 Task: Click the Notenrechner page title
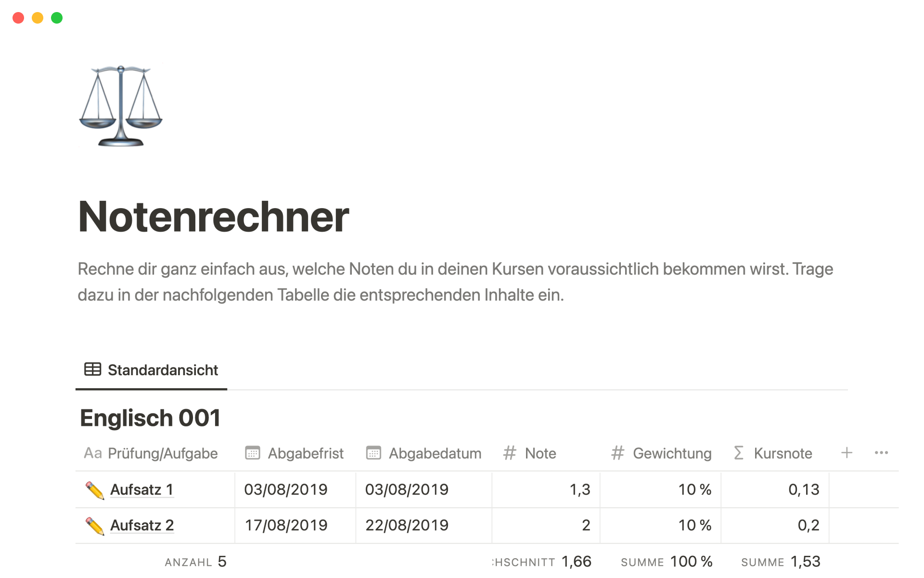coord(214,217)
